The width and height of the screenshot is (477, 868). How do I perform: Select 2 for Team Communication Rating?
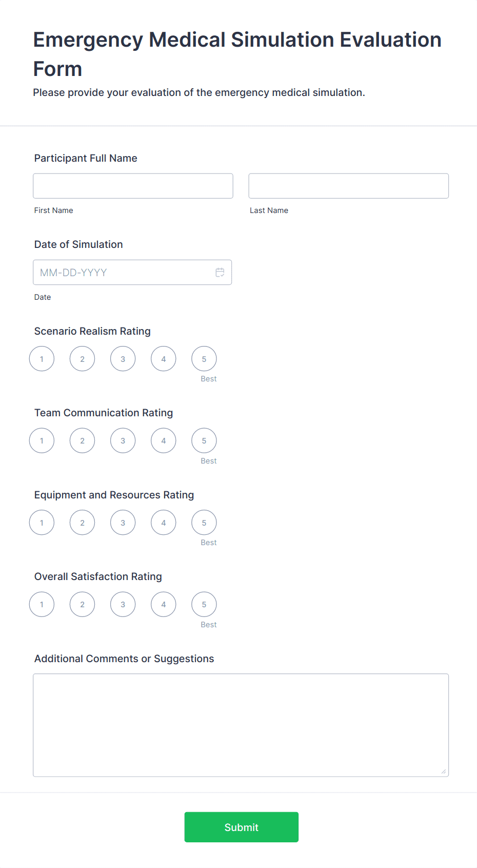82,441
